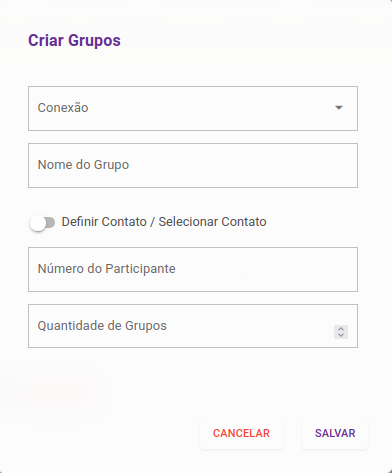Click the Número do Participante placeholder text
Image resolution: width=392 pixels, height=473 pixels.
point(107,269)
